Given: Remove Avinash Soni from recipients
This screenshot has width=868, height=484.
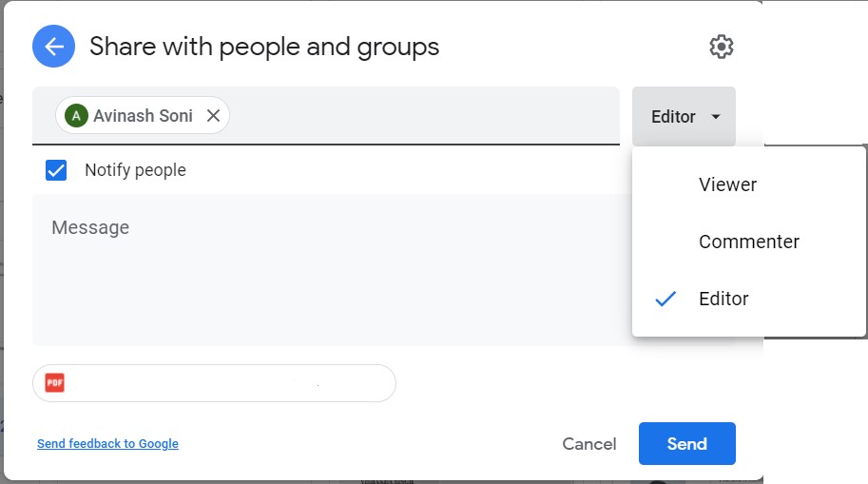Looking at the screenshot, I should (213, 116).
